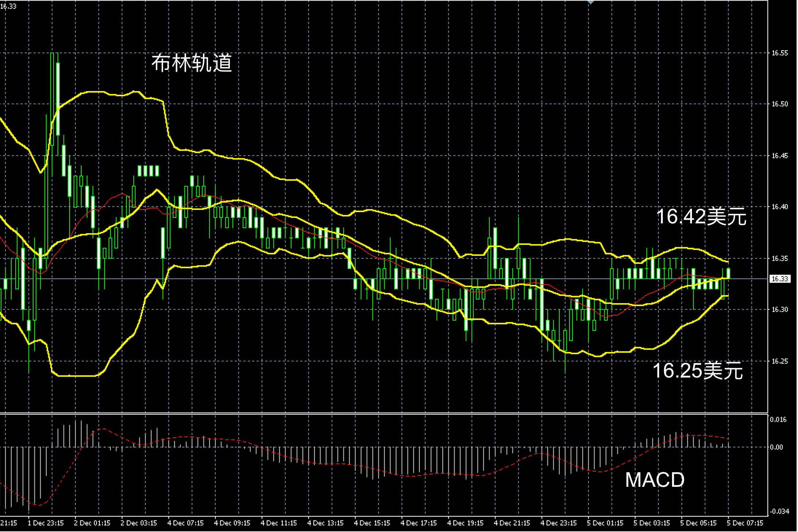
Task: Click the 4 Dec 07:15 time label
Action: [x=185, y=523]
